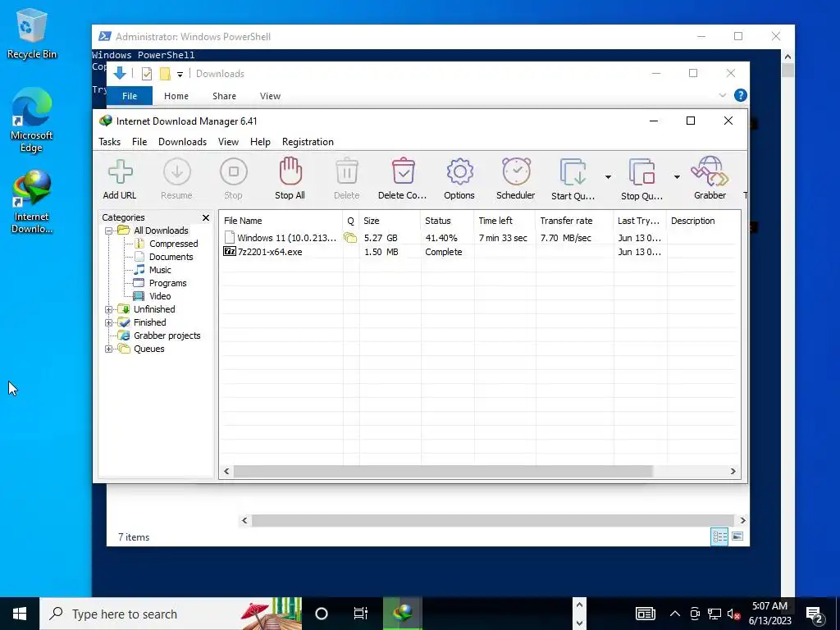This screenshot has height=630, width=840.
Task: Expand the Queues category node
Action: pos(109,349)
